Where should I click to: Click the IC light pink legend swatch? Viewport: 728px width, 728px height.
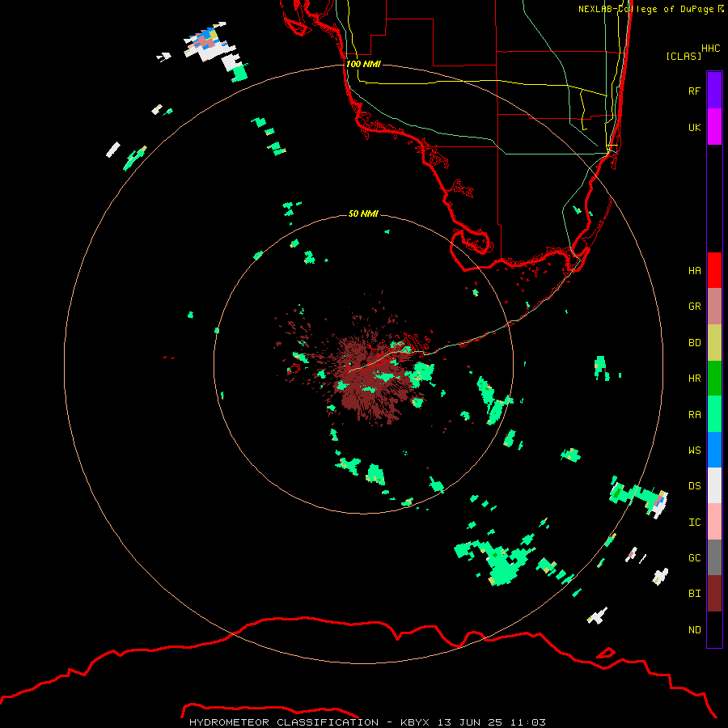coord(714,522)
